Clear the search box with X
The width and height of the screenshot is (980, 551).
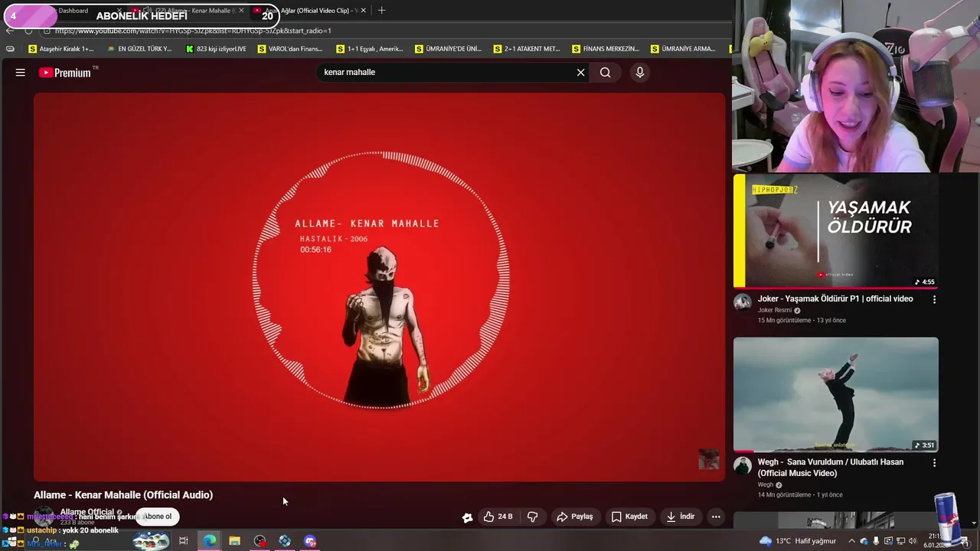pos(580,73)
